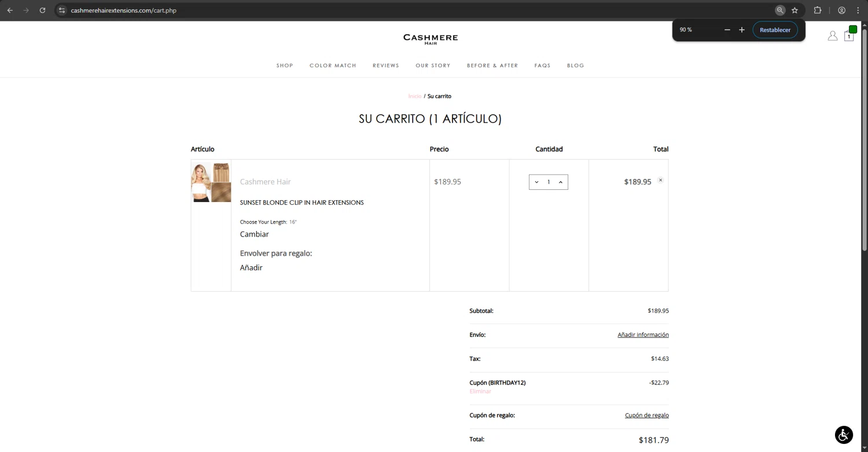Open the FAQS menu item
This screenshot has width=868, height=452.
pos(542,65)
